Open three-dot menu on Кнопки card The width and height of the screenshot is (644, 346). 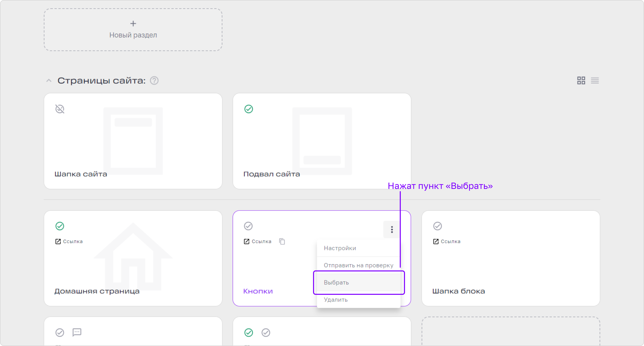[392, 229]
